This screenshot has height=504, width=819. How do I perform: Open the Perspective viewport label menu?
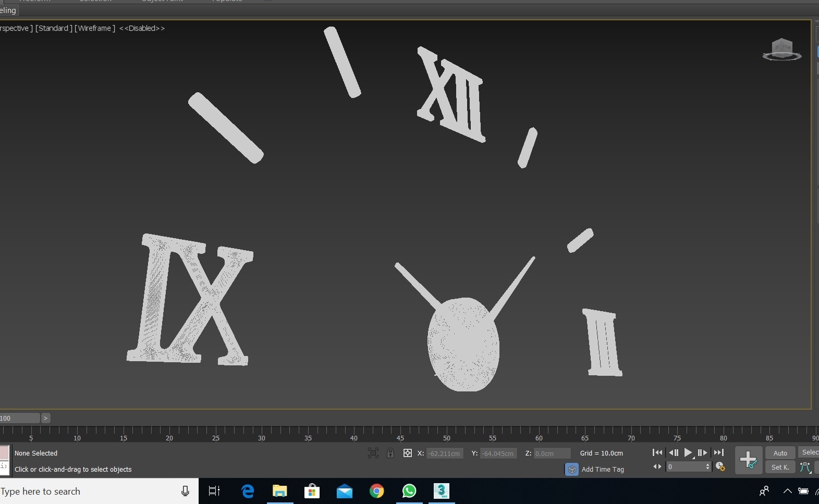coord(16,28)
